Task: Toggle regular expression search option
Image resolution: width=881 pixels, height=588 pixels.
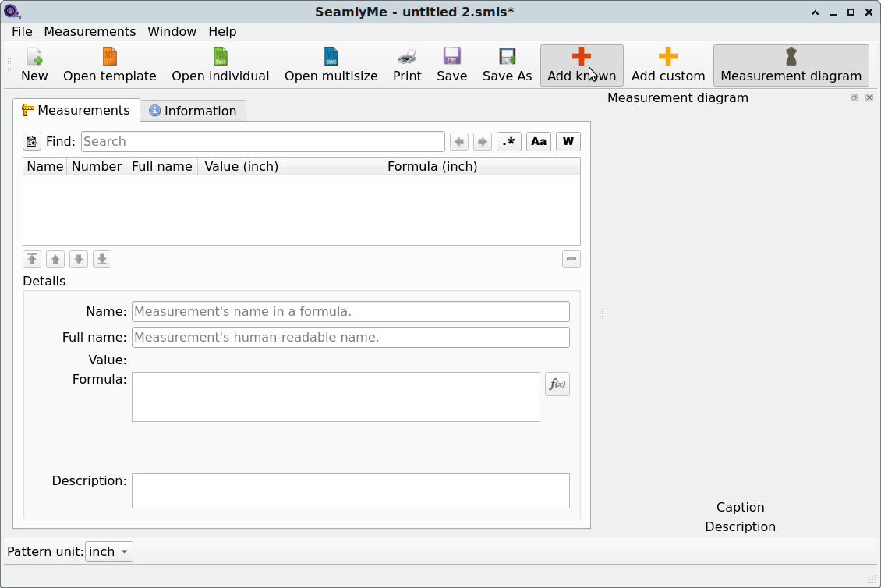Action: 508,142
